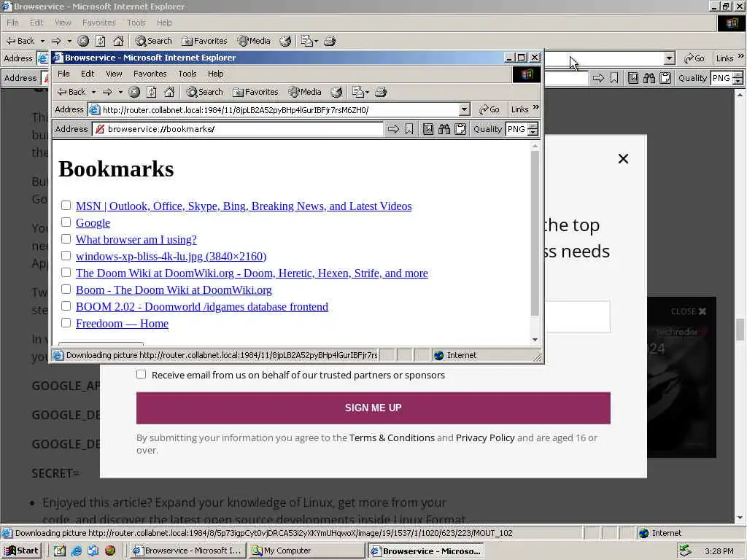
Task: Click Stop icon in background IE window
Action: [x=83, y=41]
